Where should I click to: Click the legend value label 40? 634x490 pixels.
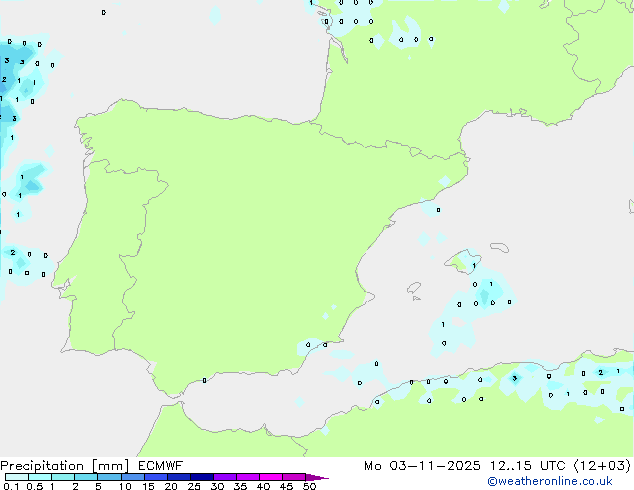[263, 486]
